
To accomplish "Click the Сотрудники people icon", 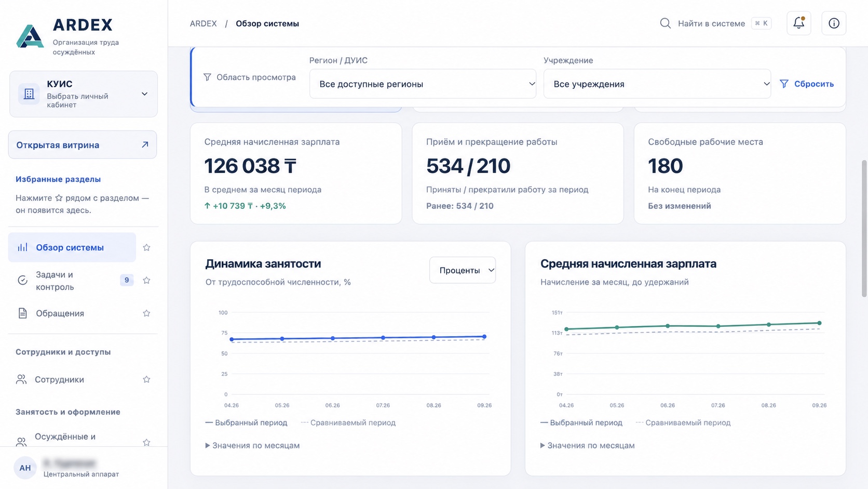I will tap(21, 379).
